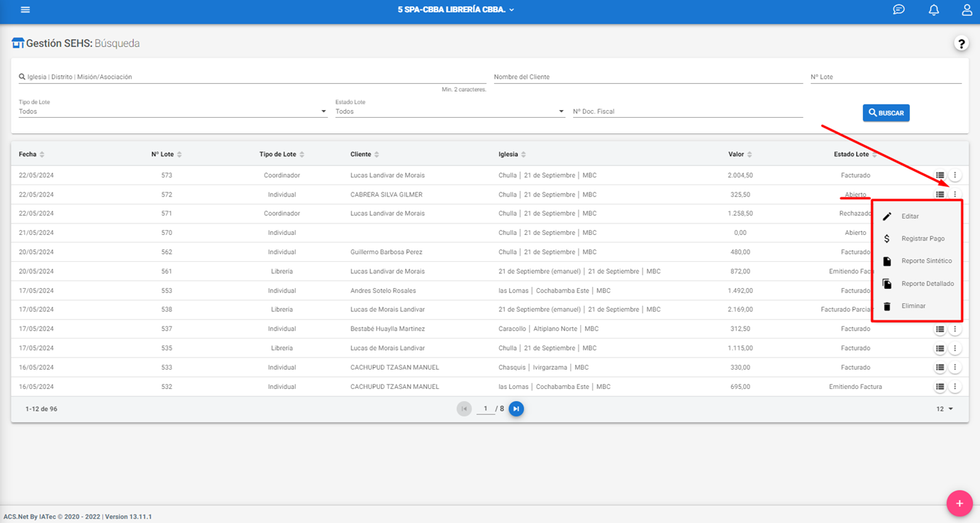
Task: Sort the table by Cliente
Action: (364, 155)
